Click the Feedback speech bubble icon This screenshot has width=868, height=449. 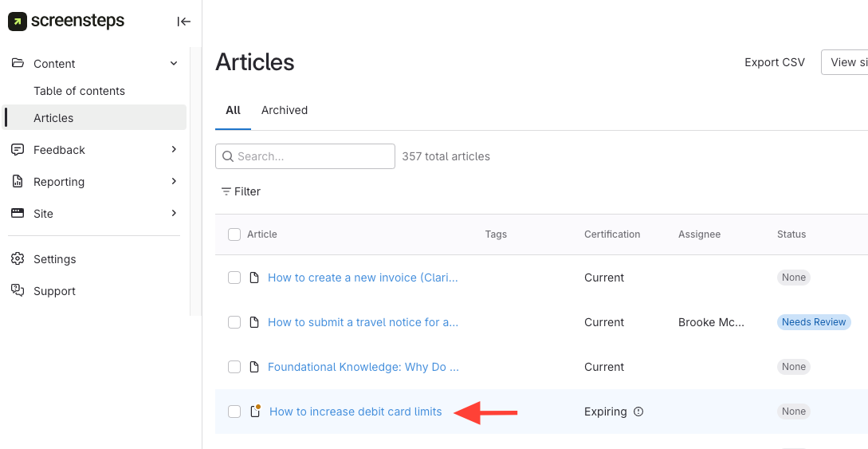(x=18, y=150)
